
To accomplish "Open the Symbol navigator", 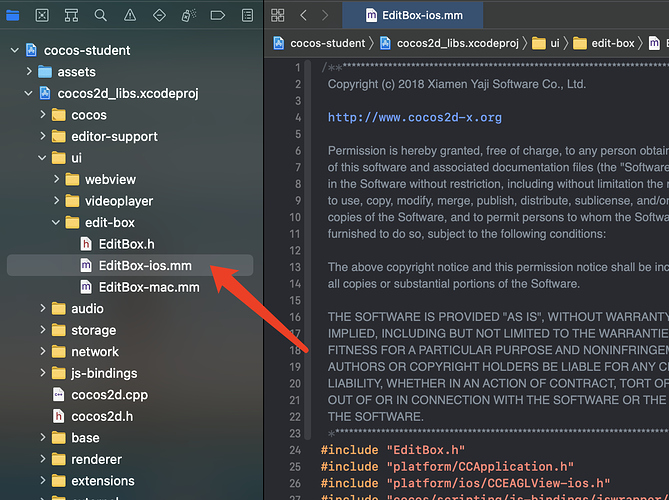I will tap(71, 16).
